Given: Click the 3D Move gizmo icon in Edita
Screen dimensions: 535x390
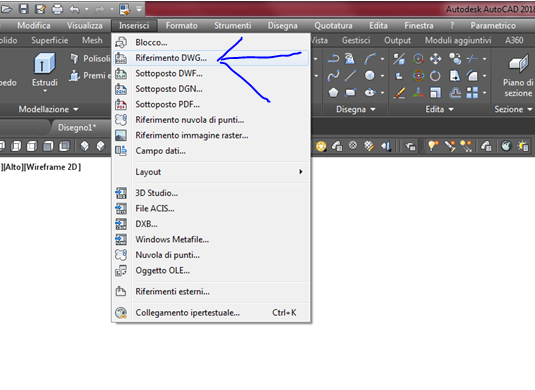Looking at the screenshot, I should click(x=418, y=59).
